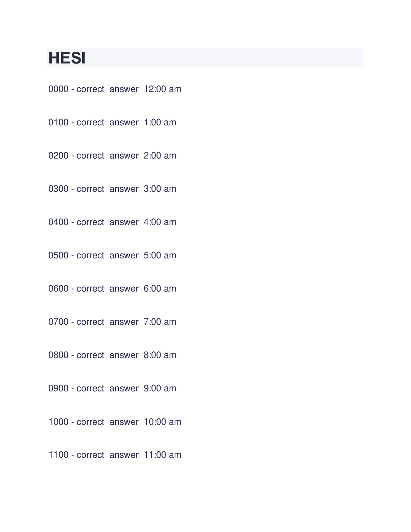Select the 0300 line
411x532 pixels.
(112, 189)
